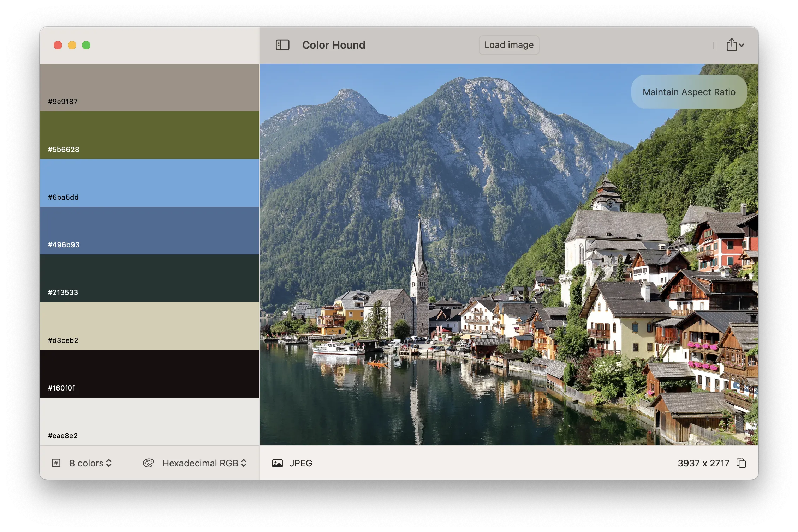Click the green fullscreen window button

tap(86, 45)
